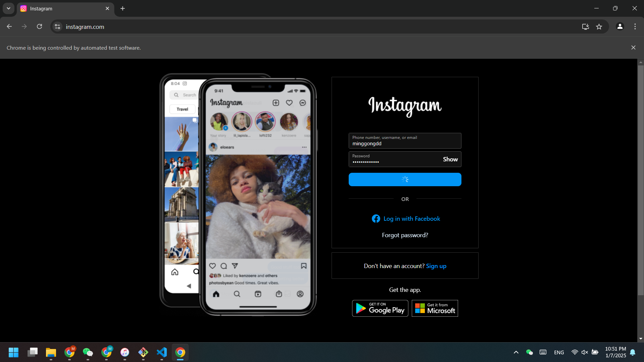Click the blue Log in button
Image resolution: width=644 pixels, height=362 pixels.
[x=405, y=179]
